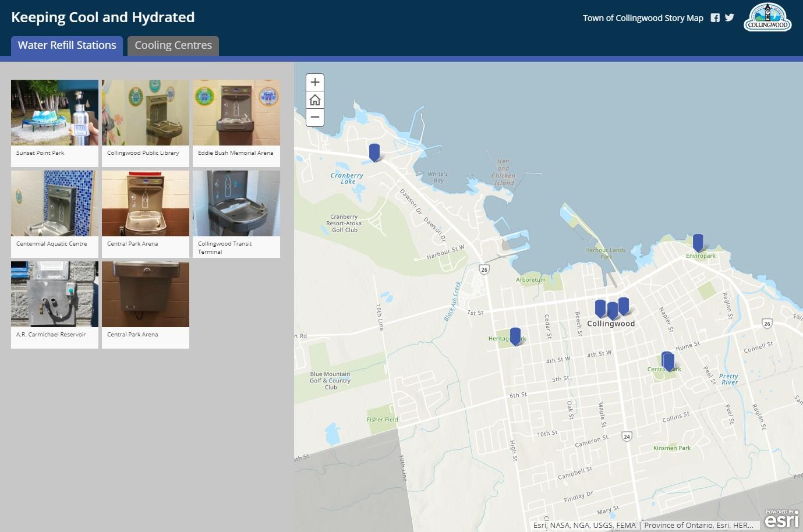View the Centennial Aquatic Centre station
Screen dimensions: 803x532
point(55,214)
